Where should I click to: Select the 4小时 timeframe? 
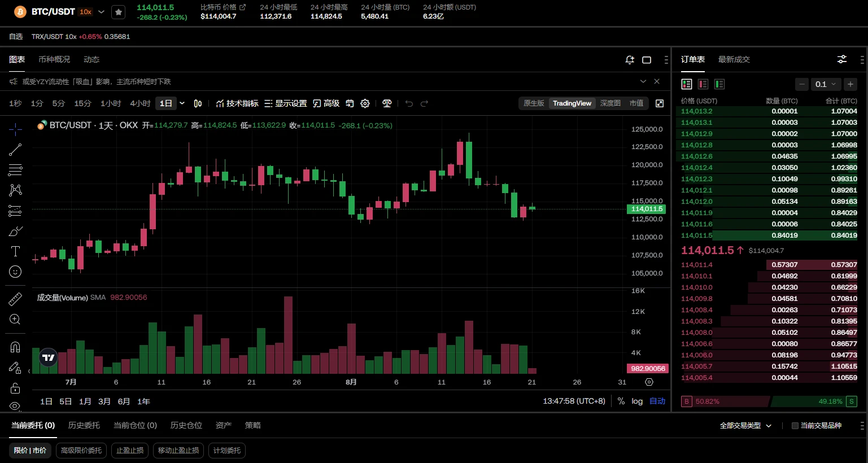tap(140, 103)
